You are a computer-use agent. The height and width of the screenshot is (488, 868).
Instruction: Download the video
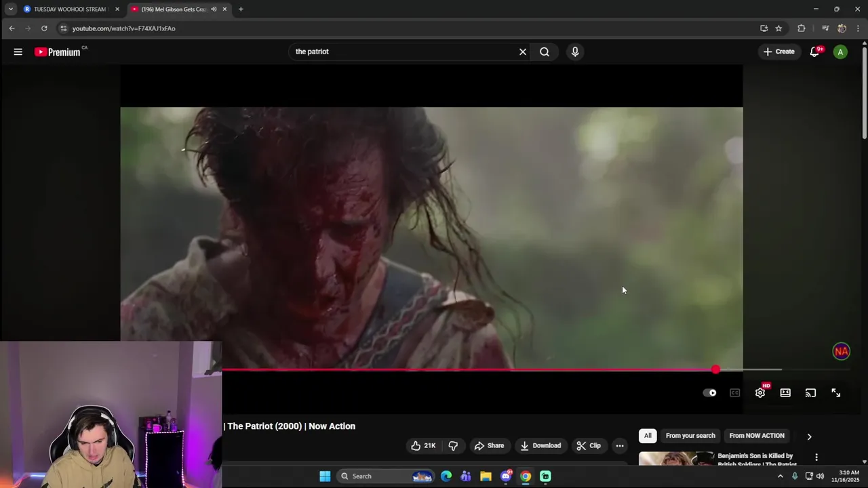point(540,445)
